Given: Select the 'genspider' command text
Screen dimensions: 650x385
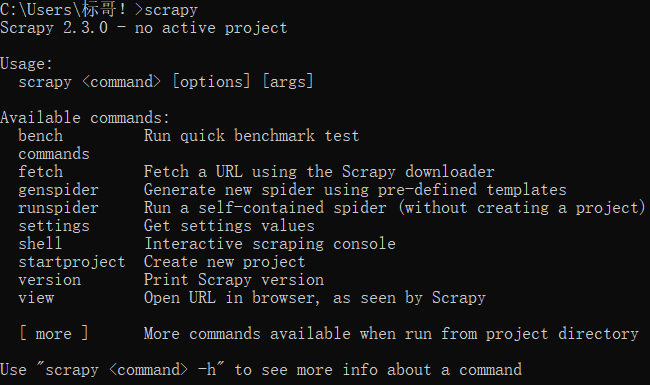Looking at the screenshot, I should [x=58, y=190].
